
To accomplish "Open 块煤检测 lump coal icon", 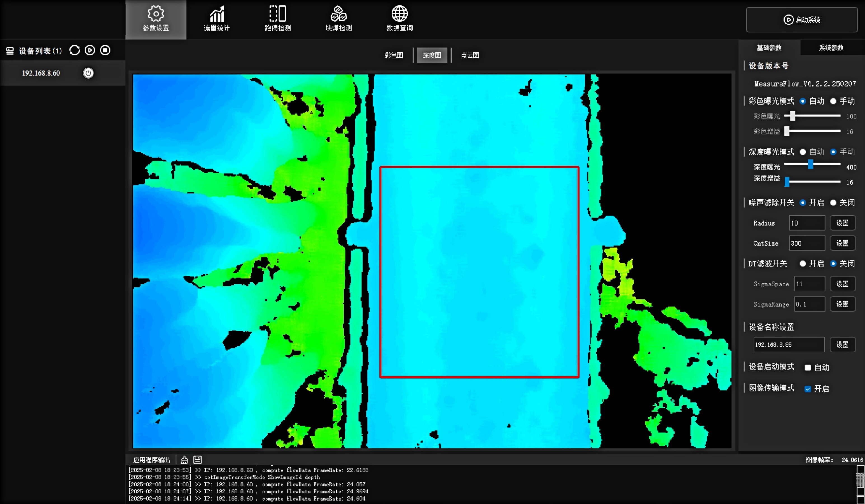I will pos(338,14).
